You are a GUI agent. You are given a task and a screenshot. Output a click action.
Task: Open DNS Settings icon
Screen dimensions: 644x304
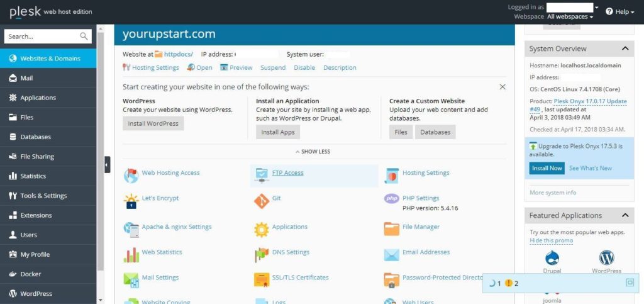tap(262, 255)
